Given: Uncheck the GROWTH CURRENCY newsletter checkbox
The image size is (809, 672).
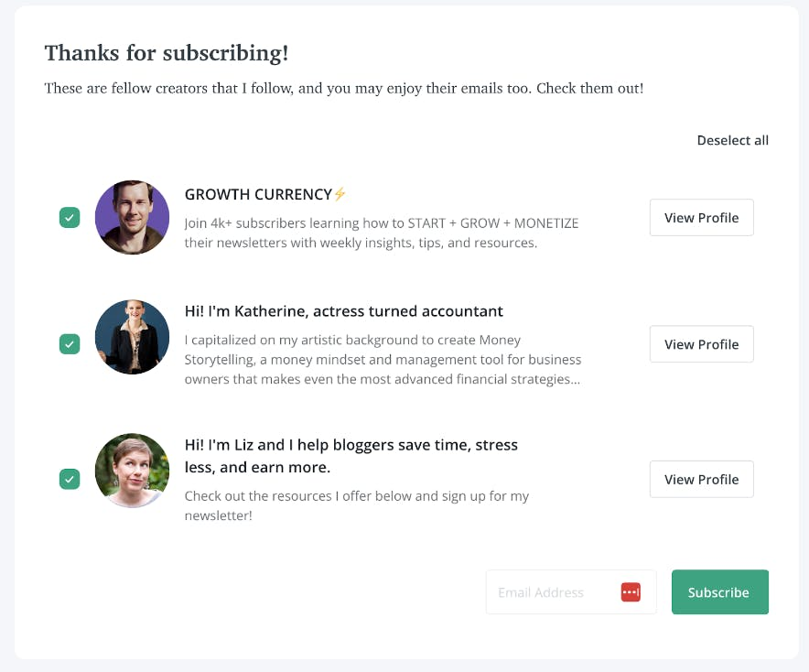Looking at the screenshot, I should pyautogui.click(x=70, y=218).
